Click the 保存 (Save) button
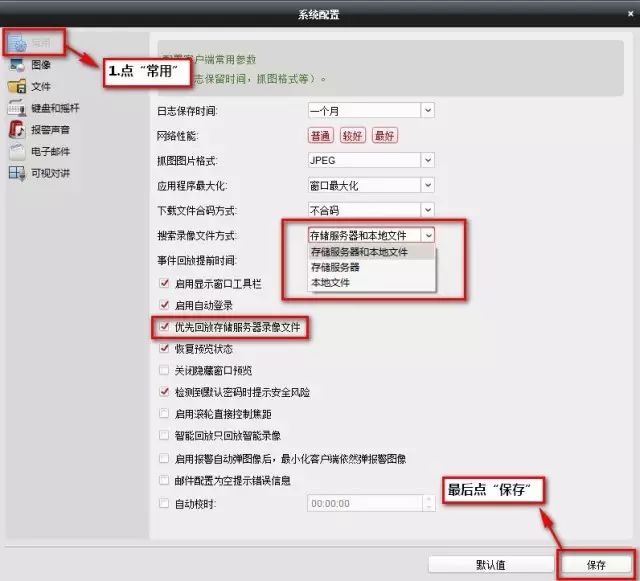The image size is (640, 581). coord(596,564)
